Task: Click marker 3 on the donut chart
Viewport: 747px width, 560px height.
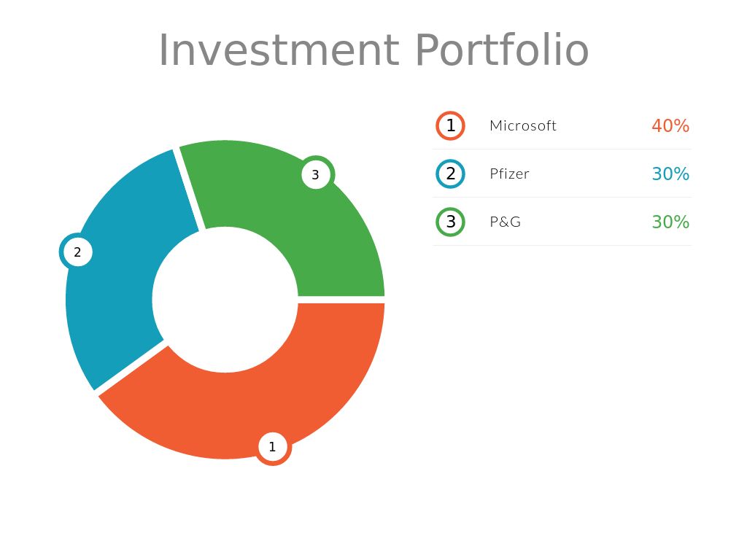Action: click(316, 175)
